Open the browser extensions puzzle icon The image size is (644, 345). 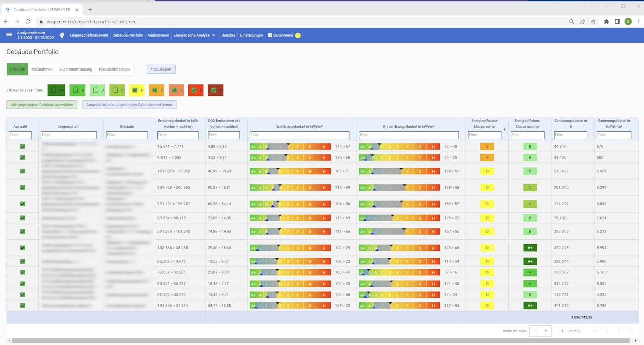pos(606,22)
